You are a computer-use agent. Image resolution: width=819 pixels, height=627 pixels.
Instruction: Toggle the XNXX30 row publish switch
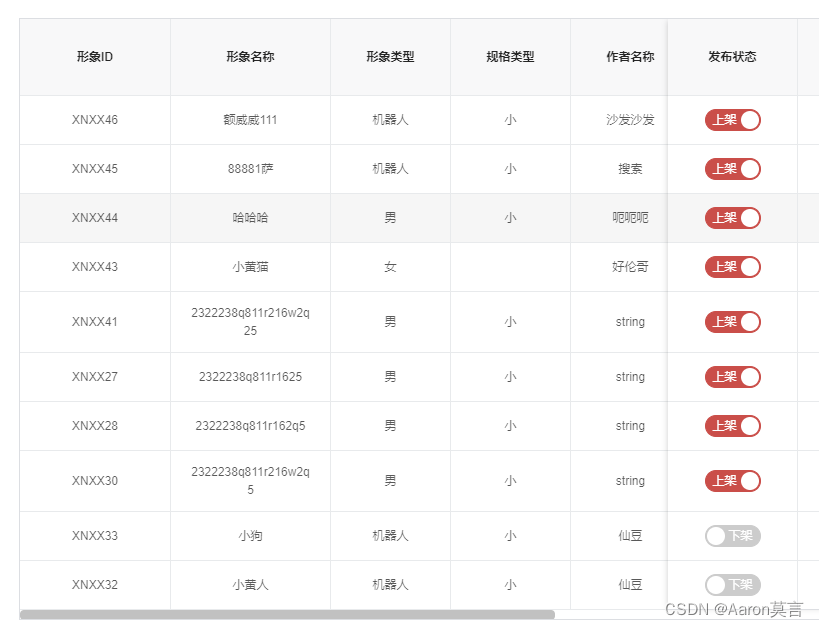[x=733, y=480]
